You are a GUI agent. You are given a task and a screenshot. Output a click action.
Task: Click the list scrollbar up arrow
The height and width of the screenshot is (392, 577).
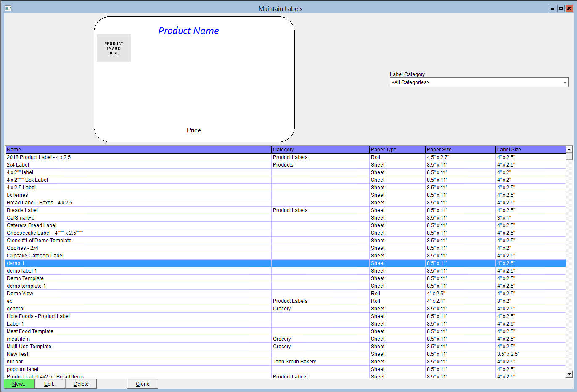pos(569,149)
